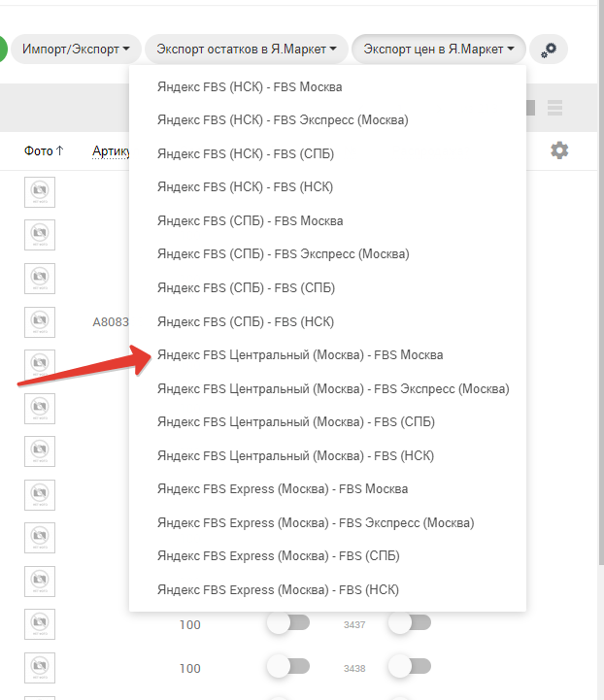This screenshot has width=604, height=700.
Task: Choose Яндекс FBS (СПБ) - FBS (НСК)
Action: click(327, 321)
